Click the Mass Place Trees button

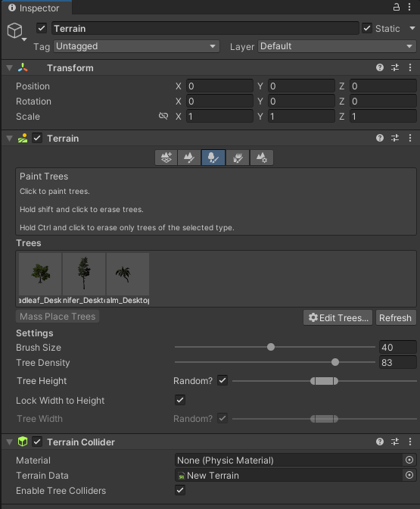coord(58,317)
